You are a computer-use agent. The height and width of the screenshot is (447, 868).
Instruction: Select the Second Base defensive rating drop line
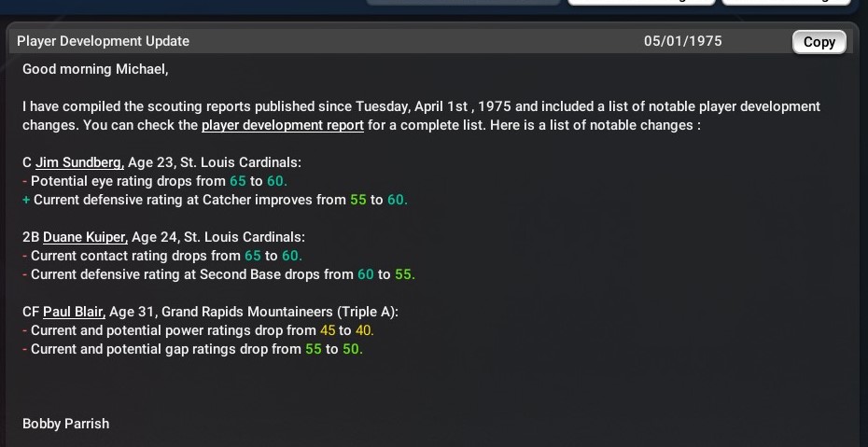[x=222, y=274]
